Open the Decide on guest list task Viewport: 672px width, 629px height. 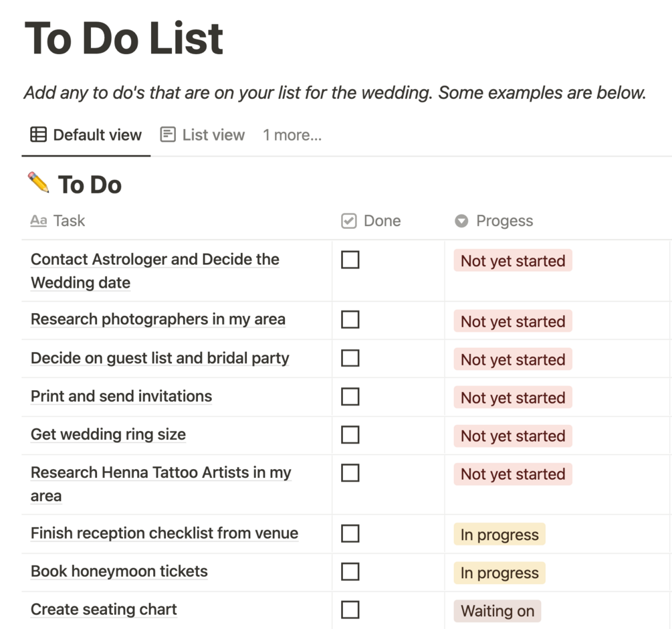click(160, 358)
